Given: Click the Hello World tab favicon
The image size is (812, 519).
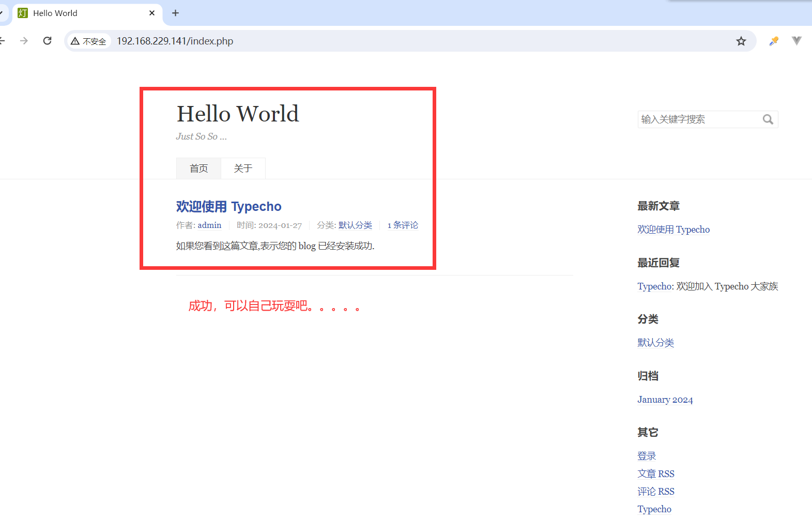Looking at the screenshot, I should 22,13.
